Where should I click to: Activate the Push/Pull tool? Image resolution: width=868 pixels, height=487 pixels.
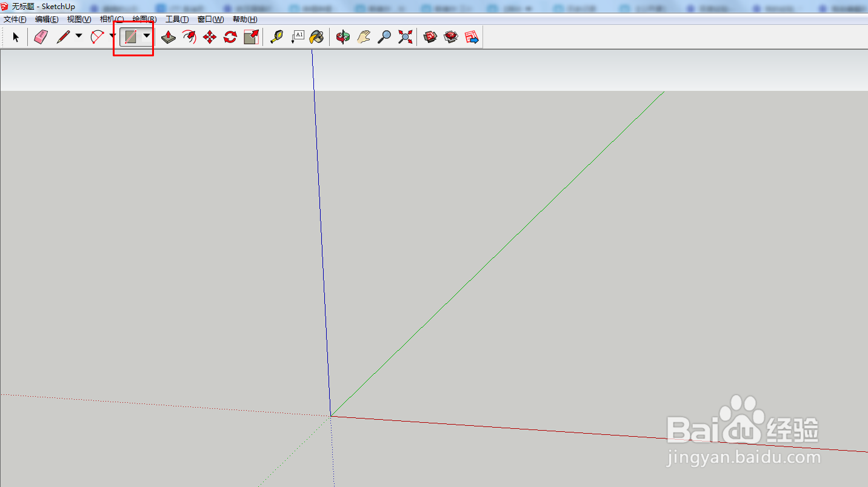(169, 38)
